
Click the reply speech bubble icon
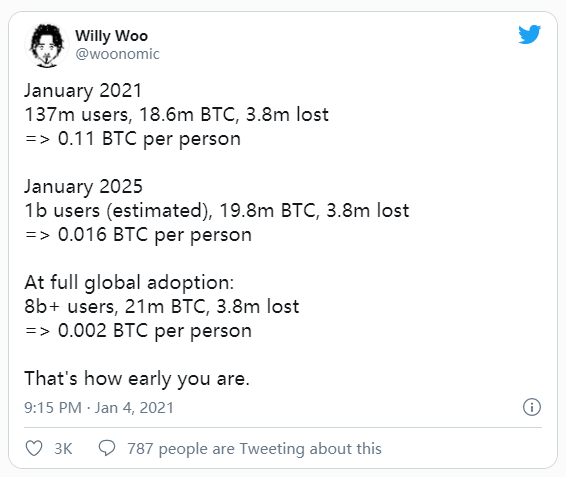coord(107,448)
